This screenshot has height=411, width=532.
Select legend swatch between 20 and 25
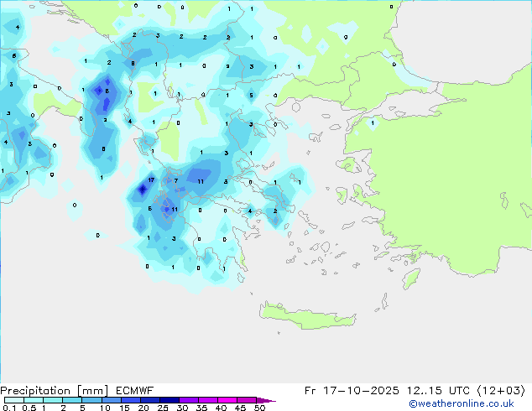click(149, 400)
